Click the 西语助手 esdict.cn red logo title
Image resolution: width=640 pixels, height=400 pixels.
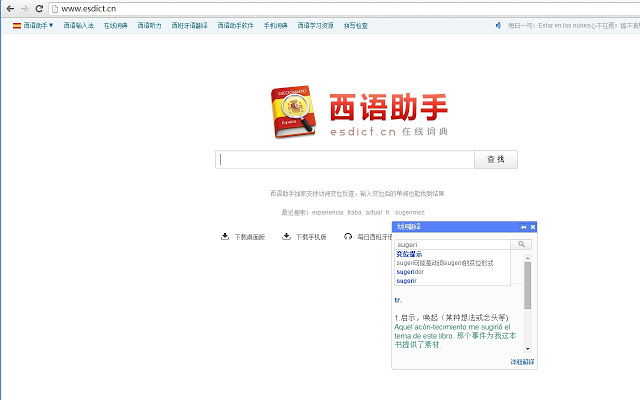click(389, 114)
